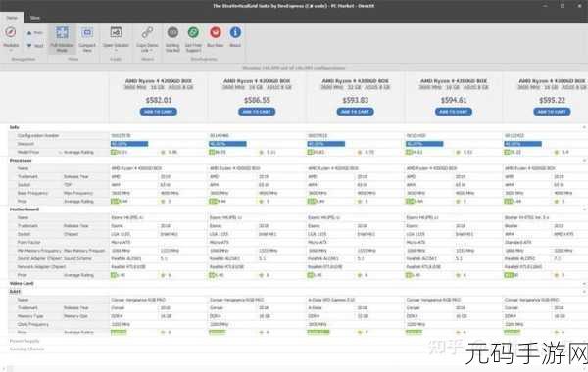588x372 pixels.
Task: Collapse the Processor category using its arrow
Action: [x=584, y=161]
